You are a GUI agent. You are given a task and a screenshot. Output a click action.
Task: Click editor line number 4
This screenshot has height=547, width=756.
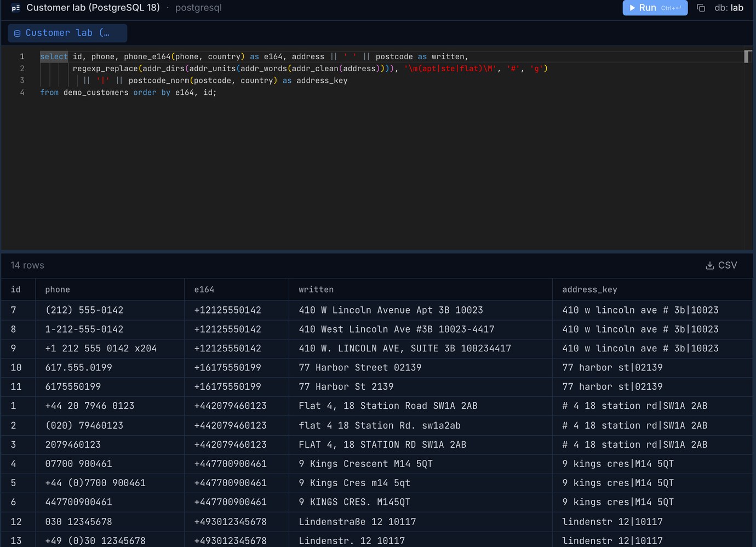click(x=22, y=93)
